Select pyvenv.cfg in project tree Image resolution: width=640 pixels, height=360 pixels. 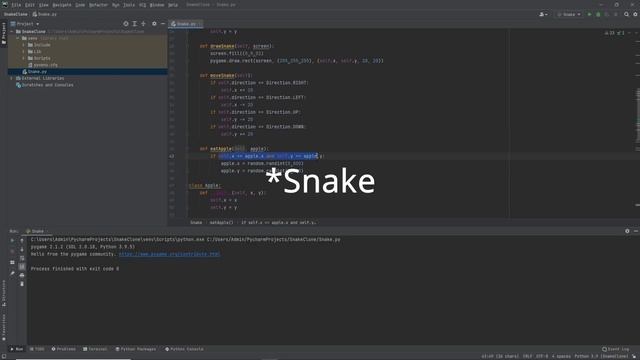point(43,65)
